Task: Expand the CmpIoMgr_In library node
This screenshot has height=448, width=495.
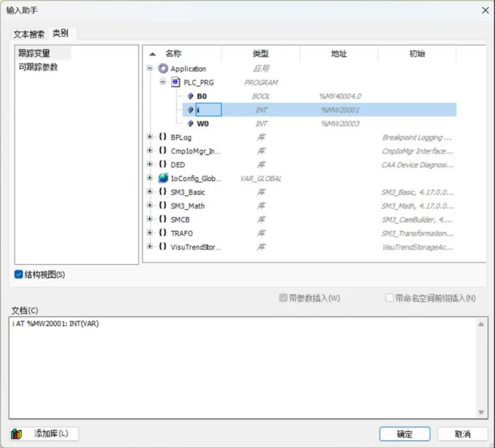Action: click(150, 151)
